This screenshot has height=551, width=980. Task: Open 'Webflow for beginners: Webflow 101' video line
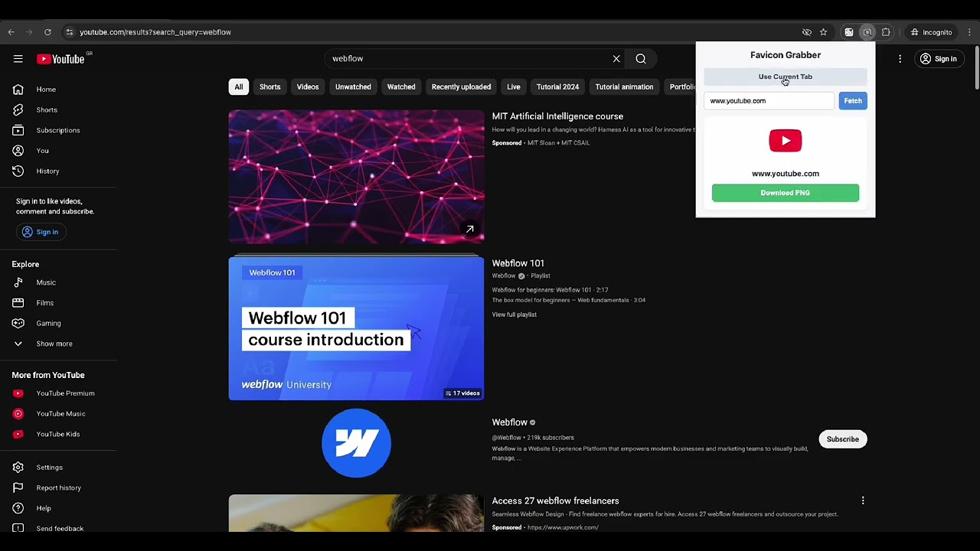(x=550, y=290)
